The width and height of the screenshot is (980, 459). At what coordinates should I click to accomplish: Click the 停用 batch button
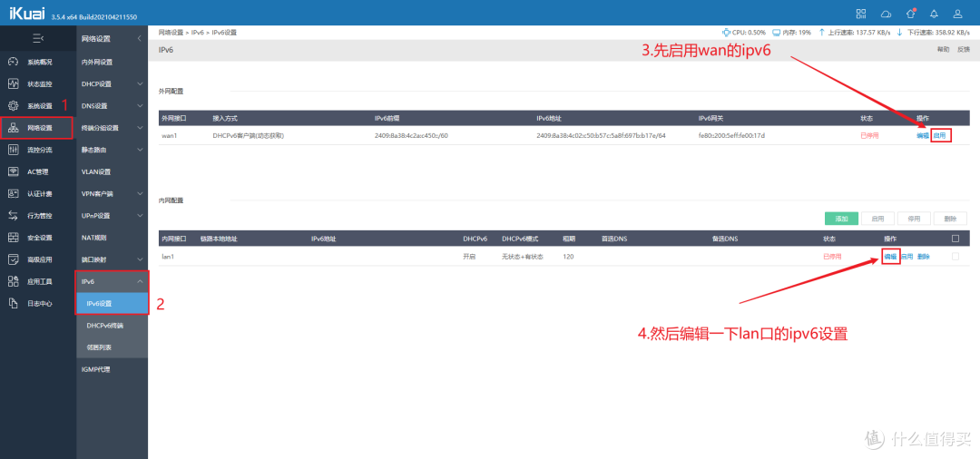point(914,219)
